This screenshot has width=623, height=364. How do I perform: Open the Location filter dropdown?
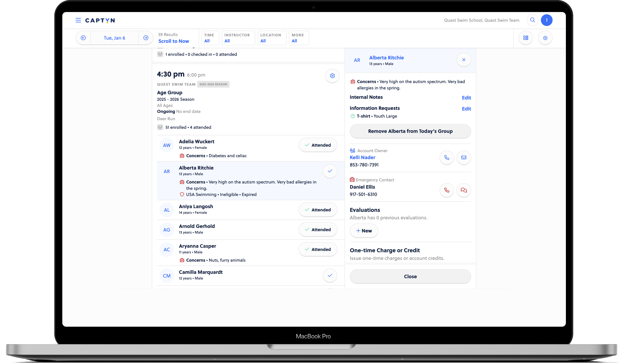(x=272, y=38)
